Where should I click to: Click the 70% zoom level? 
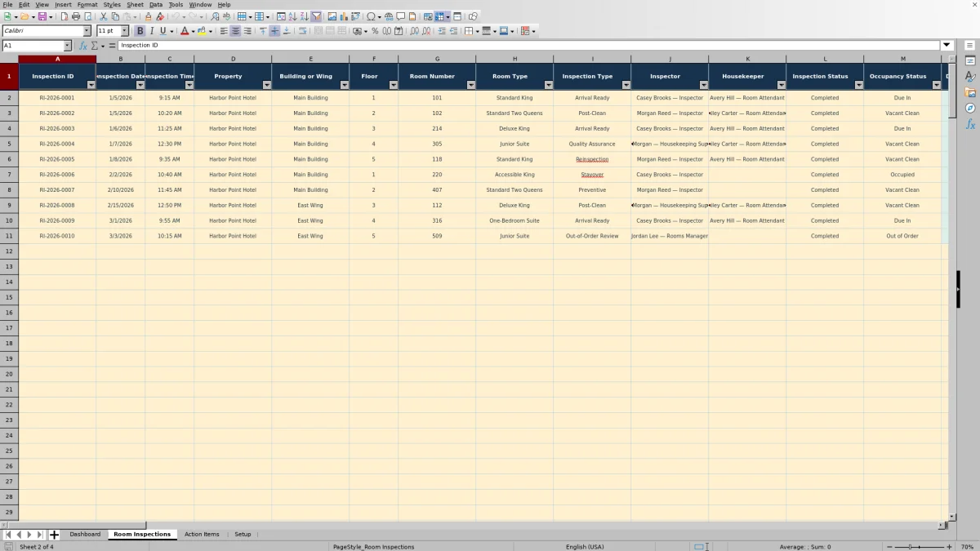(x=967, y=547)
